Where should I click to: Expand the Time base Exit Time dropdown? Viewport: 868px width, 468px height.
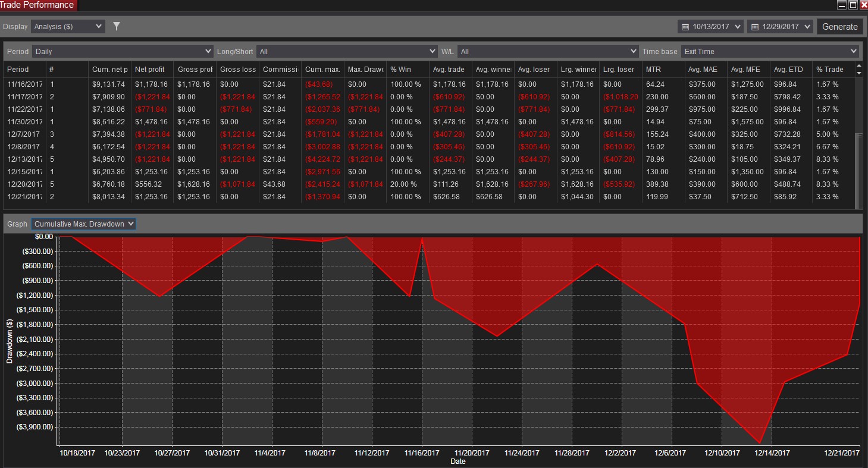click(x=770, y=52)
